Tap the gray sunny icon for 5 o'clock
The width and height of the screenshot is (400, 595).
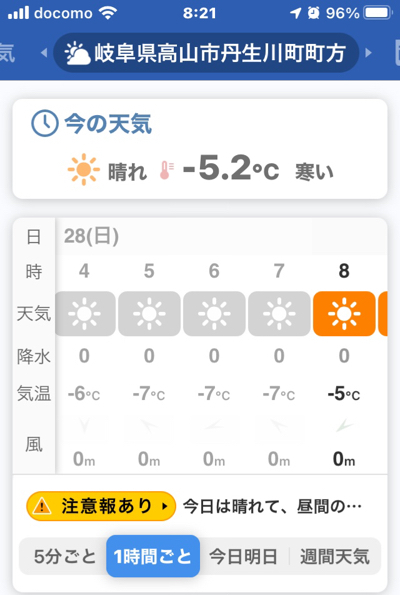[x=149, y=313]
